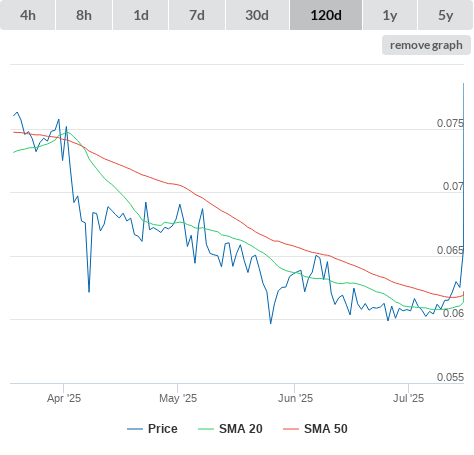The width and height of the screenshot is (474, 455).
Task: Switch to the 8h time range
Action: click(x=84, y=15)
